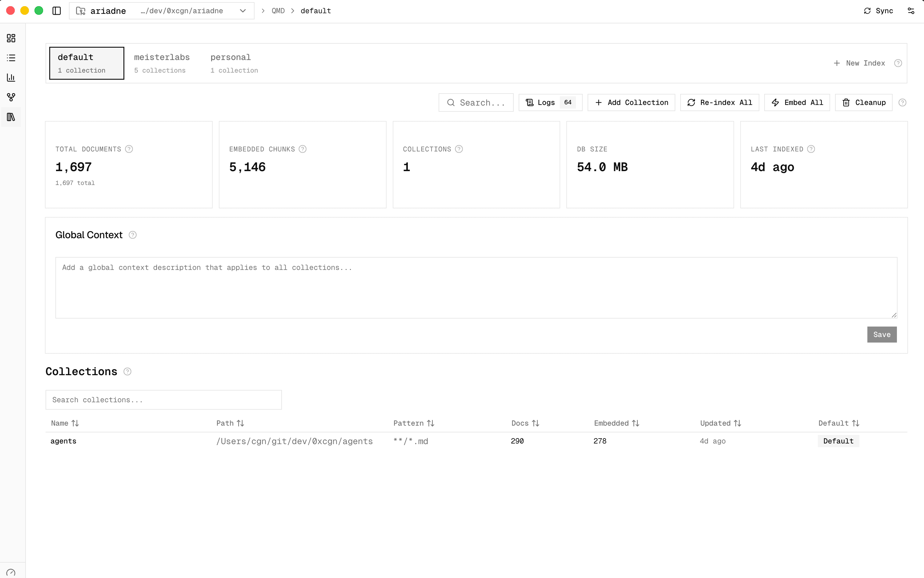Click the repository icon beside ariadne

80,11
